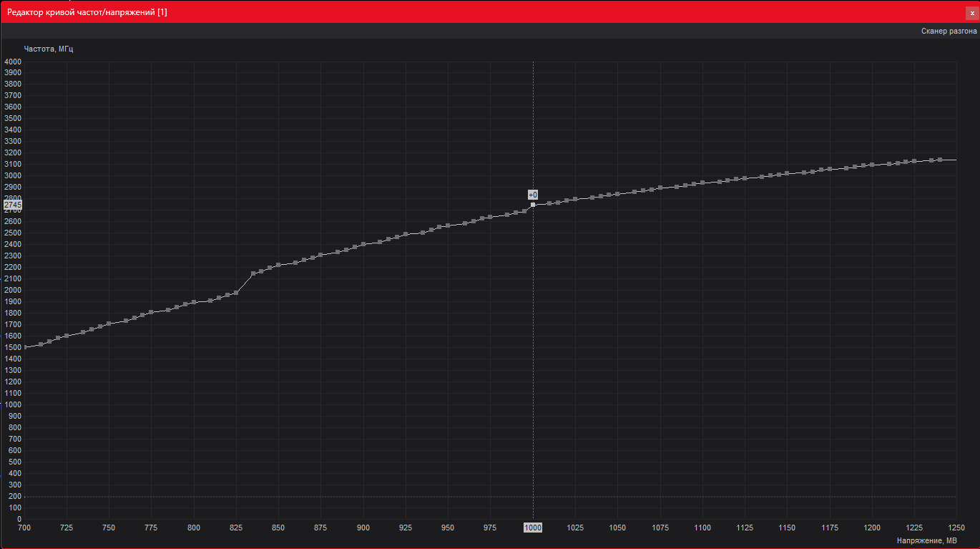Select the curve point at 850 mV
Viewport: 980px width, 549px height.
(x=278, y=265)
